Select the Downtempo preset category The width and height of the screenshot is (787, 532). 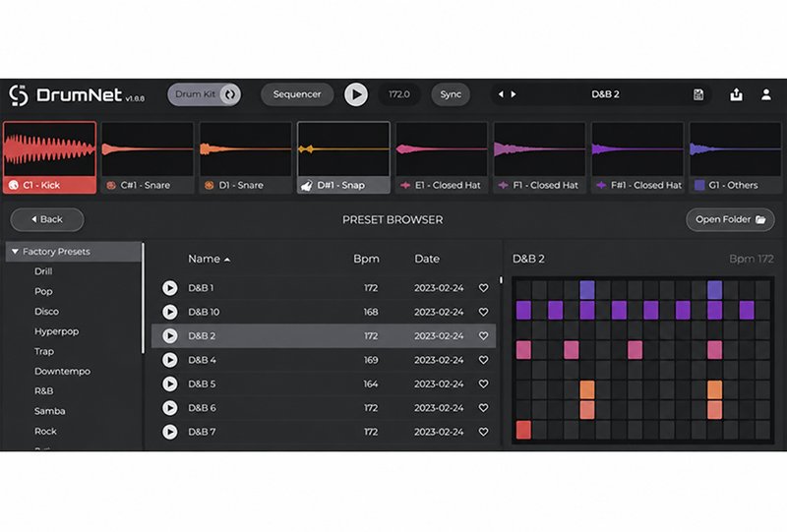click(62, 372)
